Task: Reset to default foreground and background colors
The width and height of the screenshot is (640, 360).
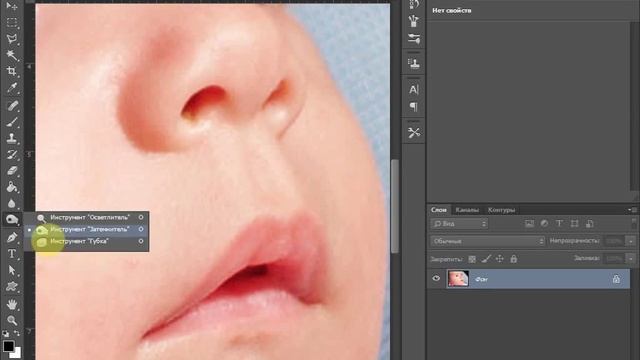Action: click(6, 333)
